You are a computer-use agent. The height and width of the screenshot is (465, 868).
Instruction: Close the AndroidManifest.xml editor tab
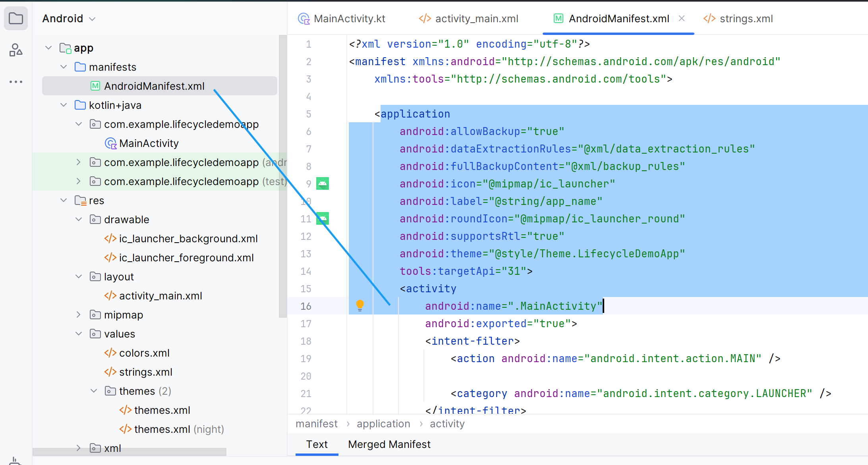[x=682, y=18]
